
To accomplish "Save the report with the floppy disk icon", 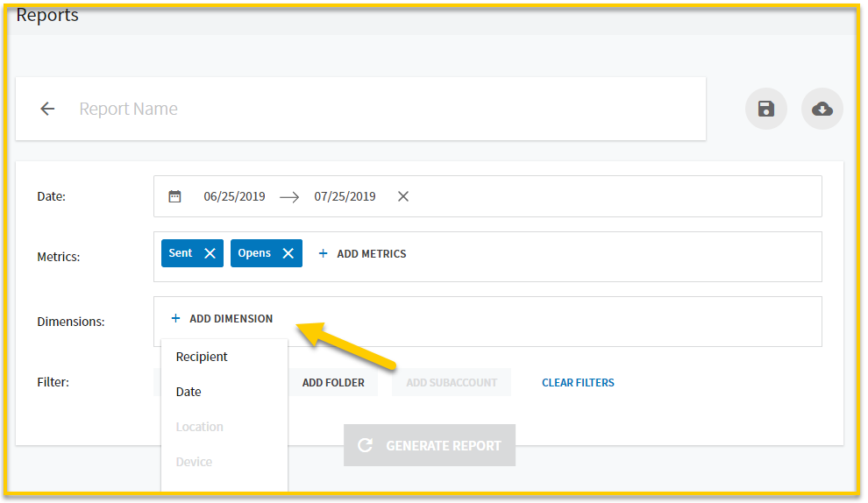I will point(766,109).
